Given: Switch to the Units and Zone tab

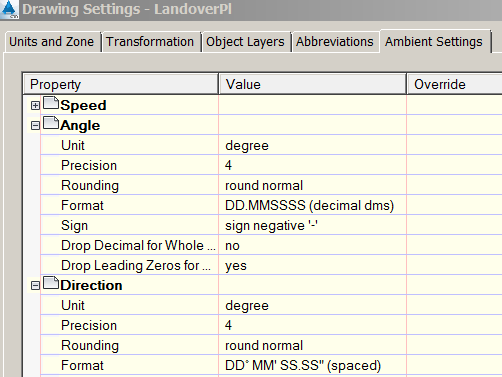Looking at the screenshot, I should coord(52,42).
